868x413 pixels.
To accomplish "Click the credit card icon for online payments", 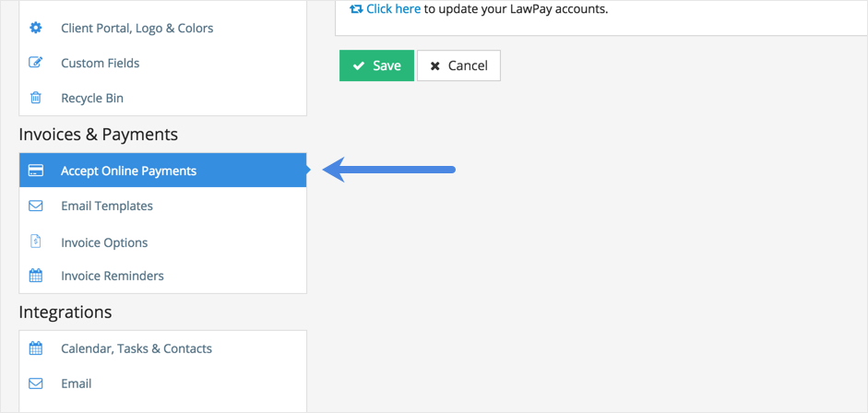I will [36, 171].
